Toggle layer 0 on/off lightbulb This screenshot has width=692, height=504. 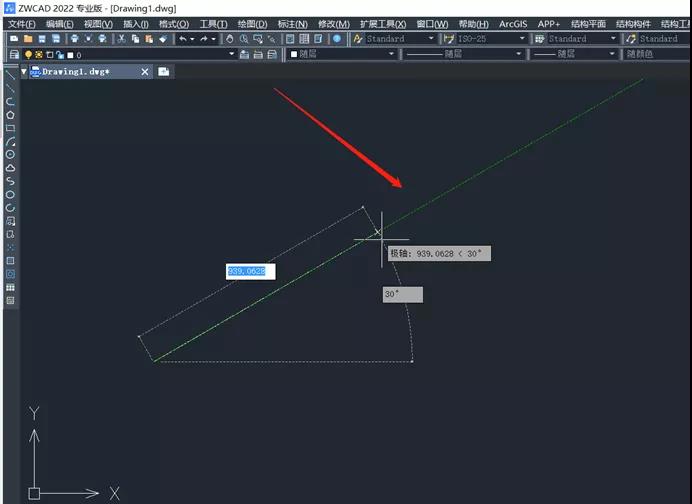(x=28, y=55)
